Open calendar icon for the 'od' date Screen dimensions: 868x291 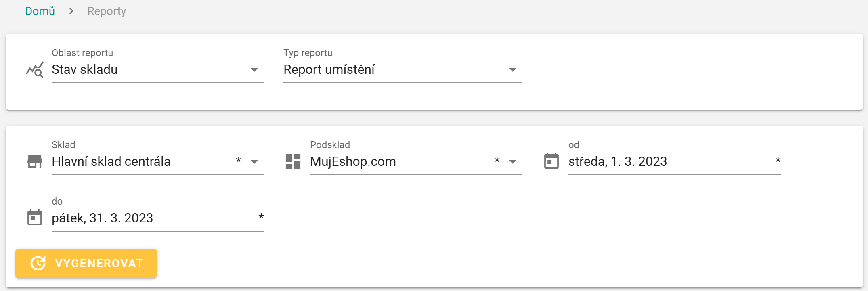551,161
